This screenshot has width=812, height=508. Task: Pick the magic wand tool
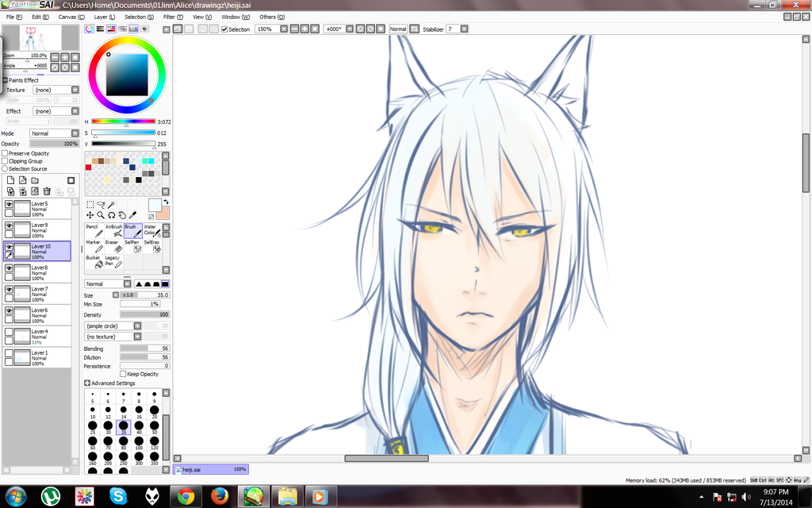[111, 205]
